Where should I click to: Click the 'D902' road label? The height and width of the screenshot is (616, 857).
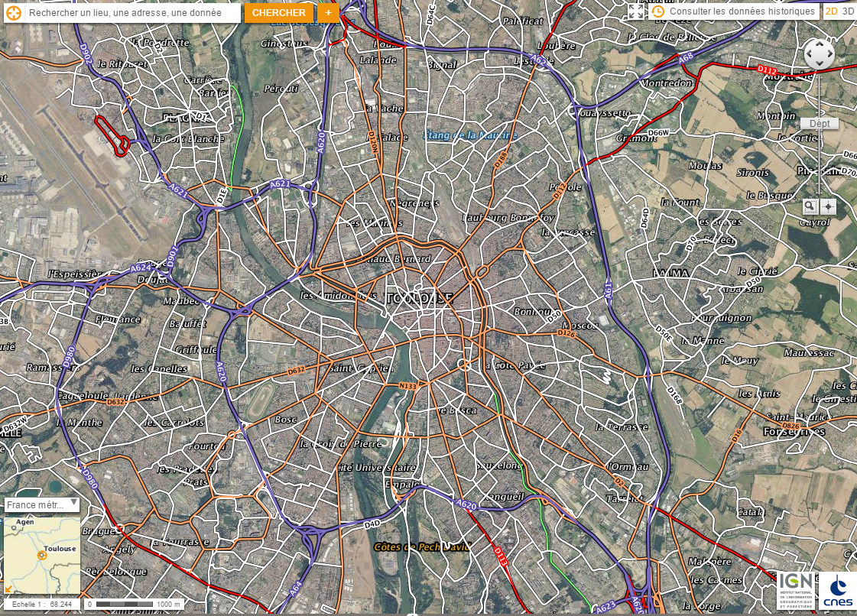[86, 54]
